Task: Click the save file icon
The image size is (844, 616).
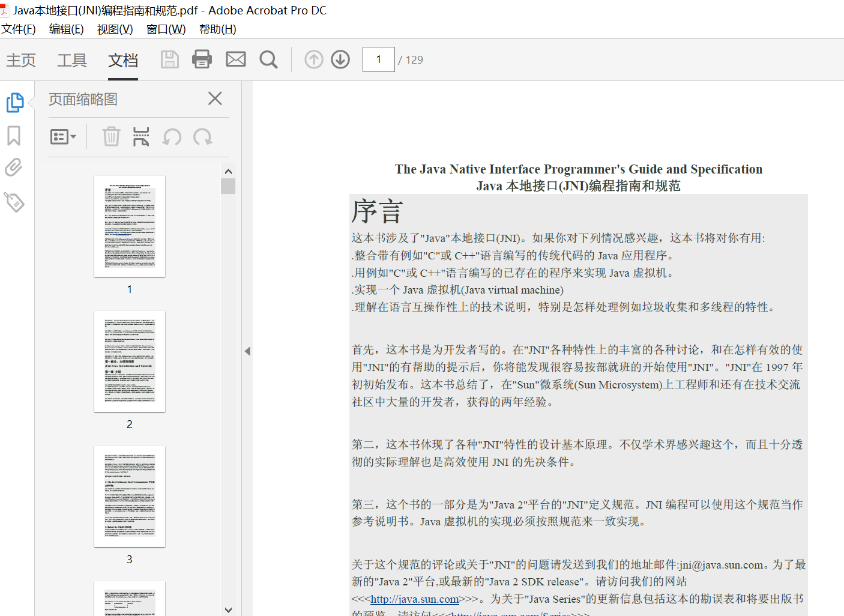Action: point(170,59)
